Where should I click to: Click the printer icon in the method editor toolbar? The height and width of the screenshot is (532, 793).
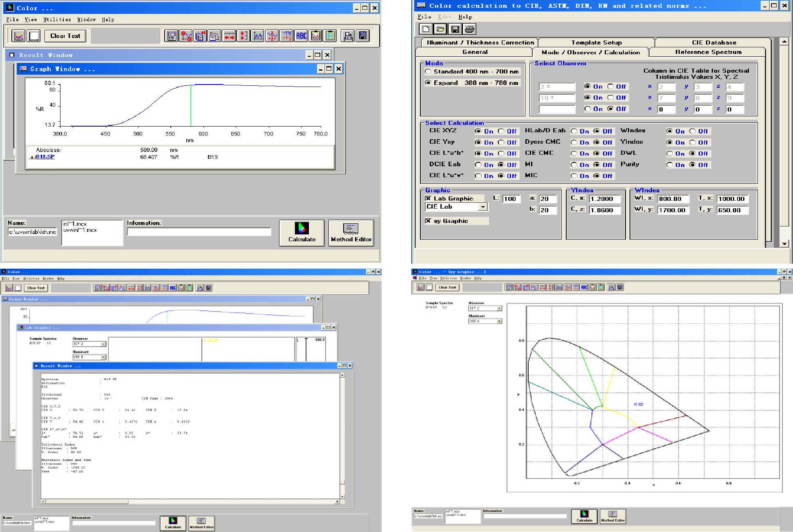[469, 29]
